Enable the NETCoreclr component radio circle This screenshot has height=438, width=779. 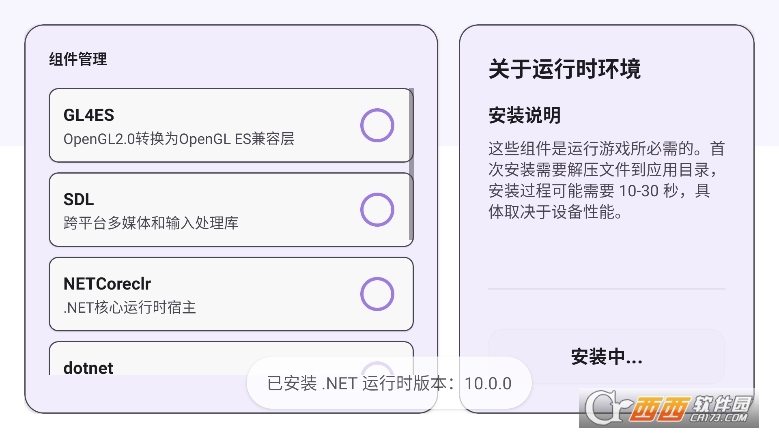click(377, 294)
